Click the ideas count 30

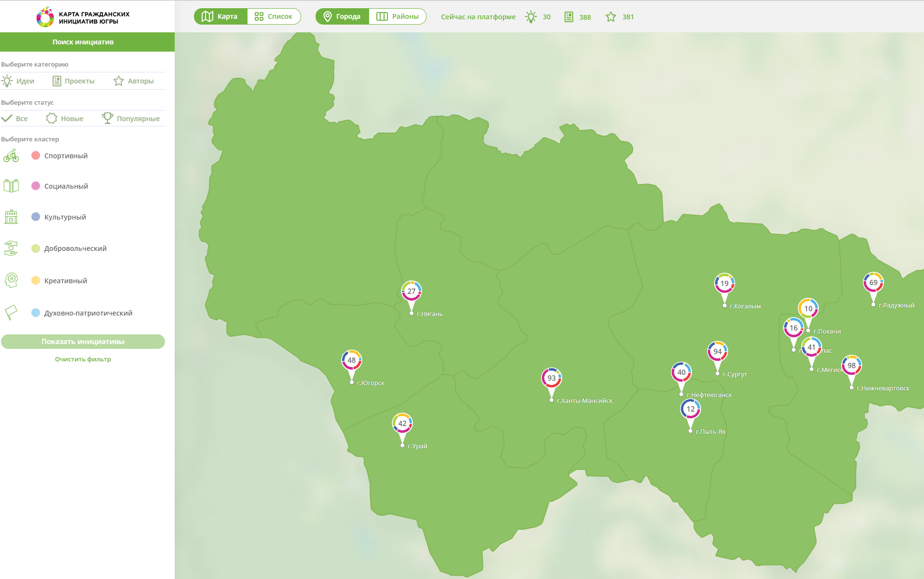click(x=547, y=17)
